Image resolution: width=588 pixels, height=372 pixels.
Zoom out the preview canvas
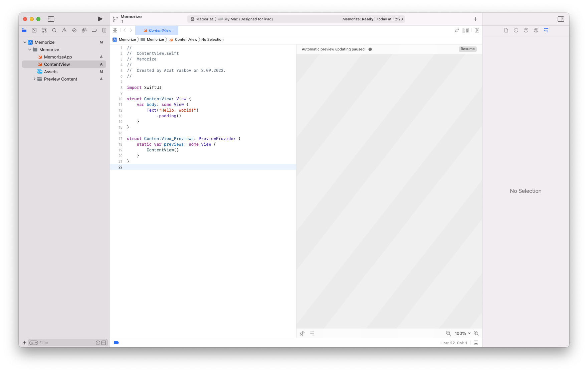(448, 333)
